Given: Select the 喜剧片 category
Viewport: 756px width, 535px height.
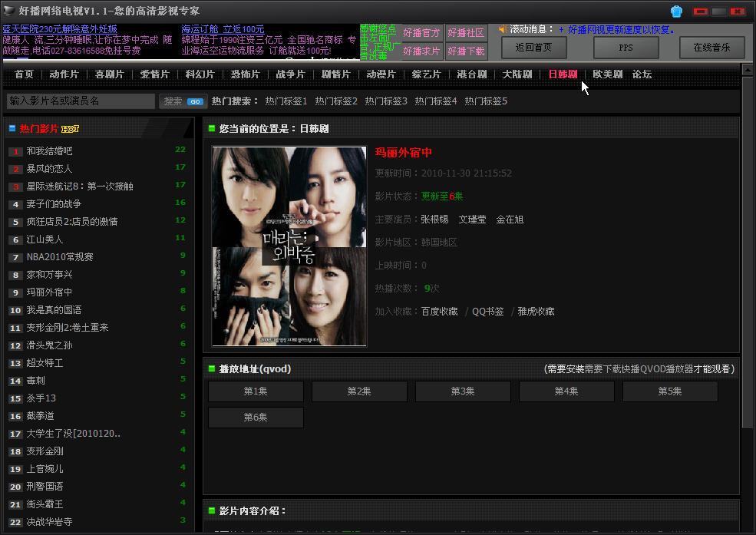Looking at the screenshot, I should [x=110, y=74].
